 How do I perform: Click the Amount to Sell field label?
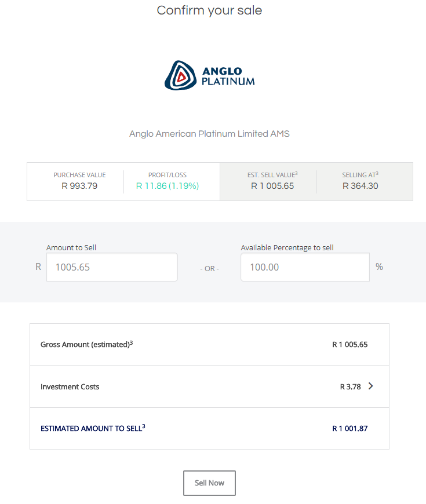[x=71, y=247]
